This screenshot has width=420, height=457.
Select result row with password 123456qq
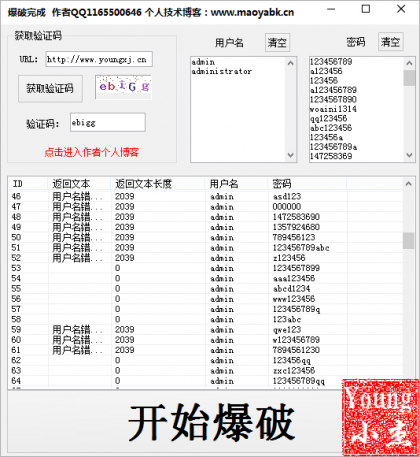click(x=205, y=360)
